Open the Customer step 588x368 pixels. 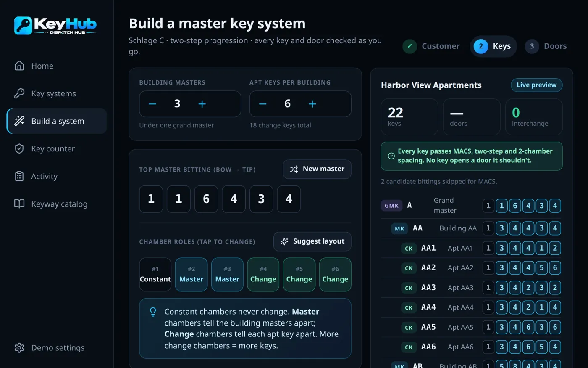pyautogui.click(x=431, y=46)
